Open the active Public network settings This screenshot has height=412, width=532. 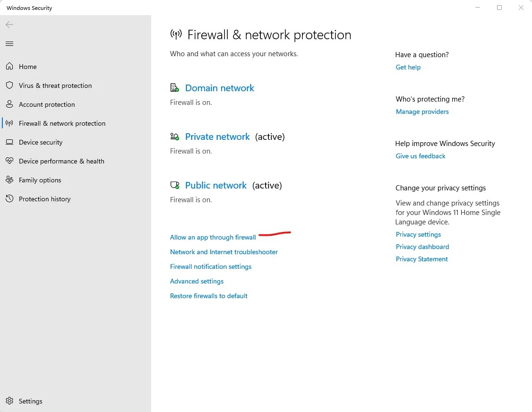click(x=216, y=185)
